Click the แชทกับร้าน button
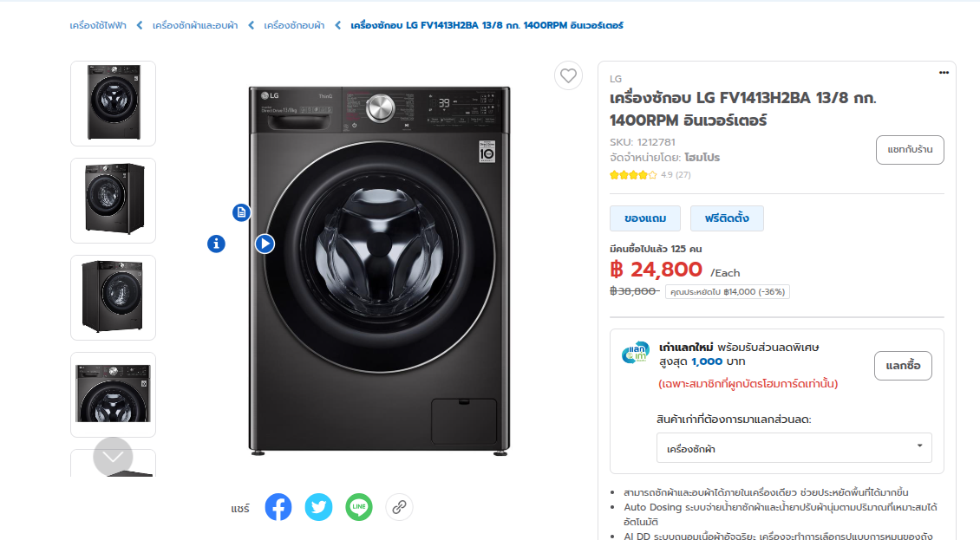Viewport: 980px width, 540px height. 910,150
